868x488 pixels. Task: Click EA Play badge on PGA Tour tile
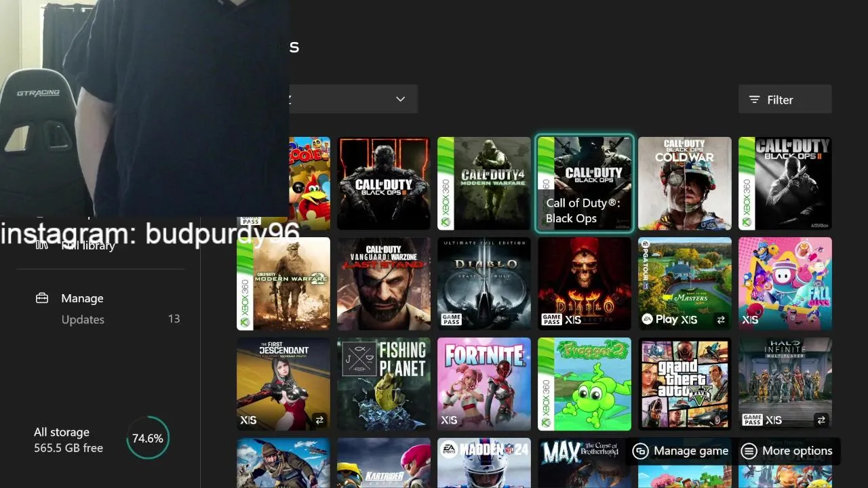(x=660, y=319)
